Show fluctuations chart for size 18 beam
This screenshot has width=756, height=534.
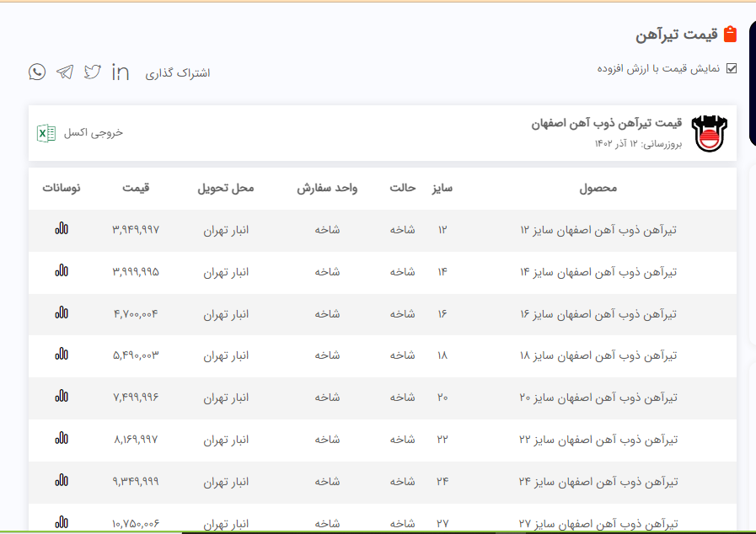(x=62, y=355)
